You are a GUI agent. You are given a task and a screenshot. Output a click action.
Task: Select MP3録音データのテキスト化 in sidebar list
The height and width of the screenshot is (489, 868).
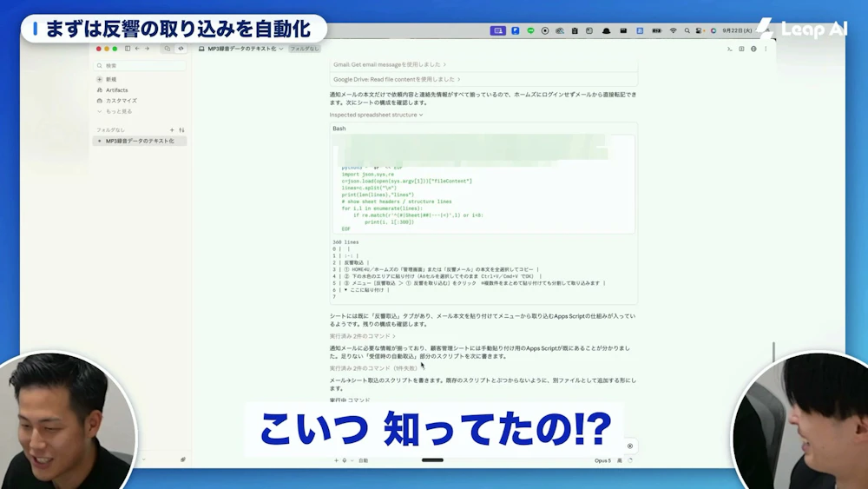tap(140, 142)
